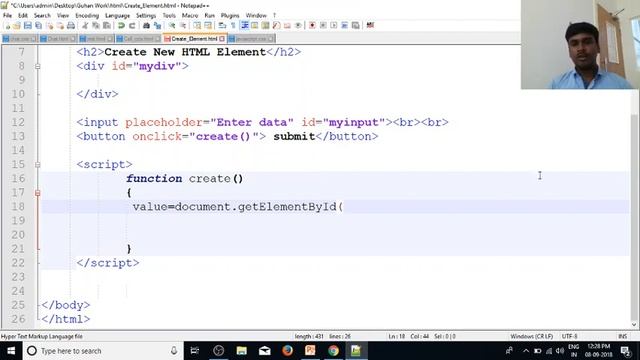Viewport: 640px width, 360px height.
Task: Paste using the Paste toolbar icon
Action: [107, 26]
